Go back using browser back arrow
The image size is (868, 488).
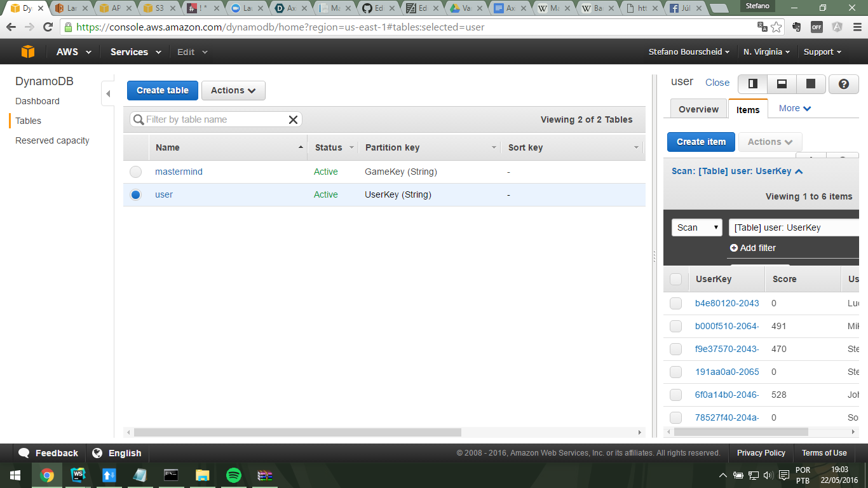click(x=11, y=27)
